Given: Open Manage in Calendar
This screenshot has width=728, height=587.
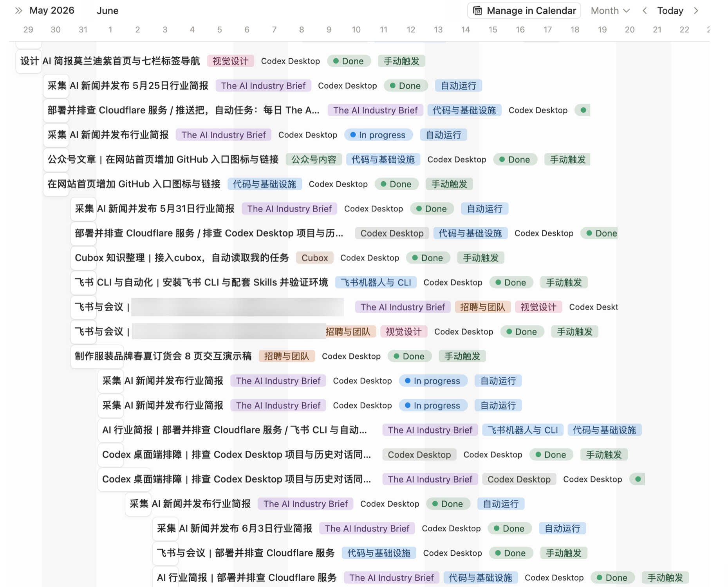Looking at the screenshot, I should coord(524,11).
